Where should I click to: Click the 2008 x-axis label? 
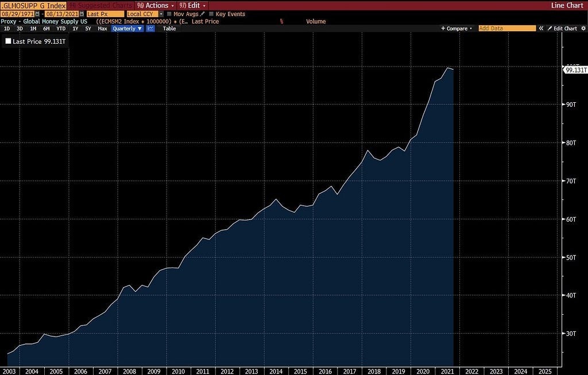129,371
